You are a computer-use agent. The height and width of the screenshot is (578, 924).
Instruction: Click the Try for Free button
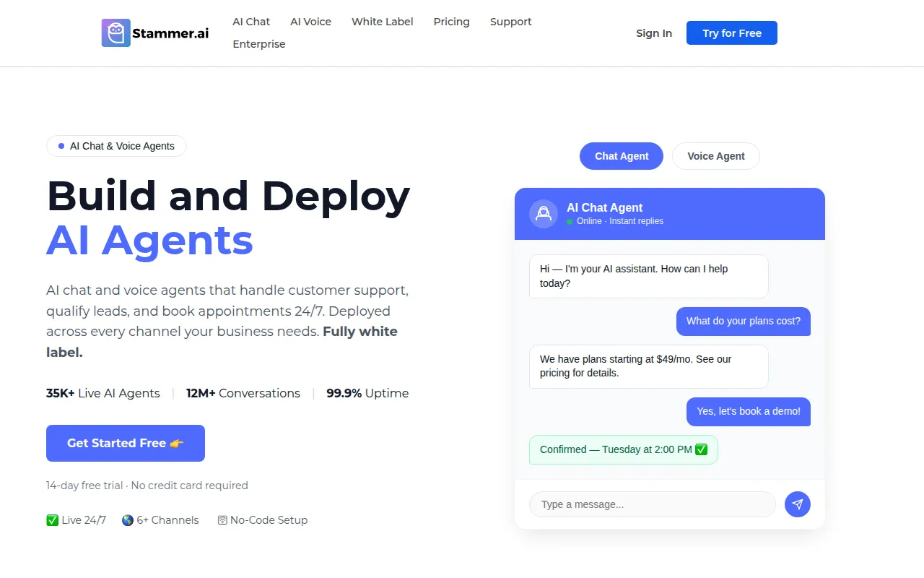(x=732, y=33)
